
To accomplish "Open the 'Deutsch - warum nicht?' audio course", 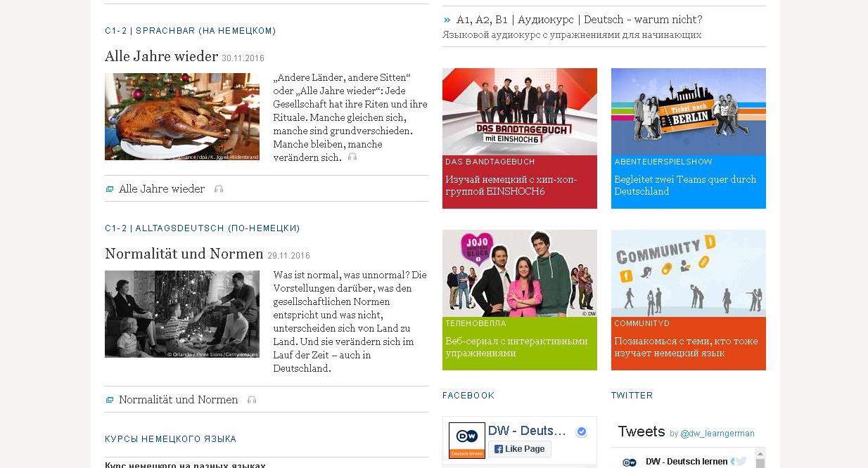I will (579, 20).
